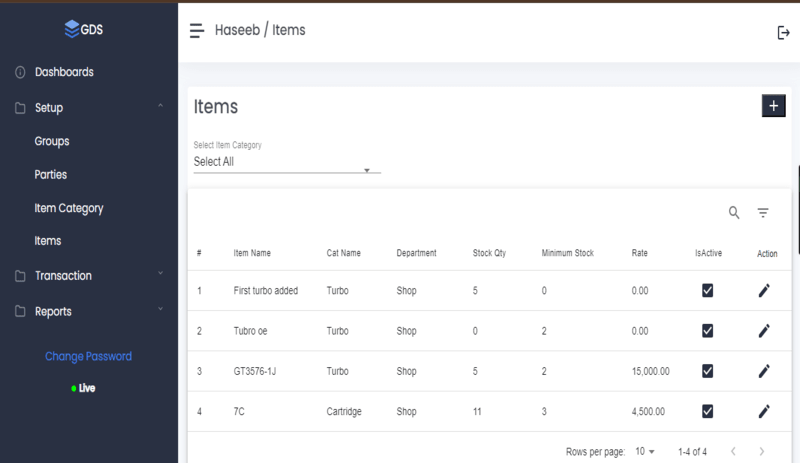Open Item Category in sidebar
Screen dimensions: 800x463
pyautogui.click(x=69, y=208)
